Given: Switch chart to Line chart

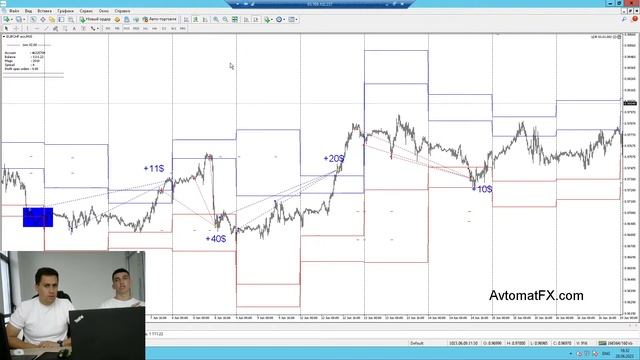Looking at the screenshot, I should pyautogui.click(x=205, y=19).
